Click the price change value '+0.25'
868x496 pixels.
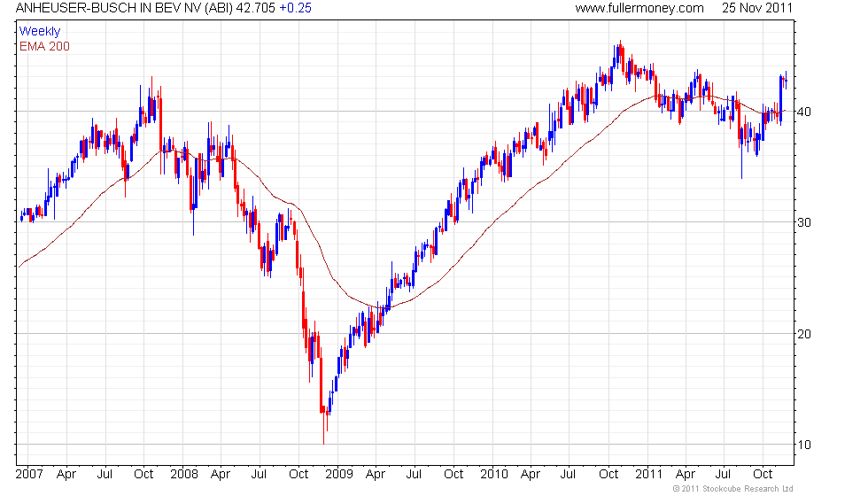click(295, 8)
